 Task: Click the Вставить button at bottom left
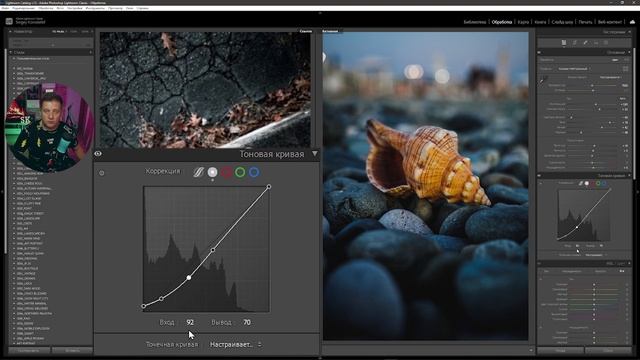pos(73,350)
